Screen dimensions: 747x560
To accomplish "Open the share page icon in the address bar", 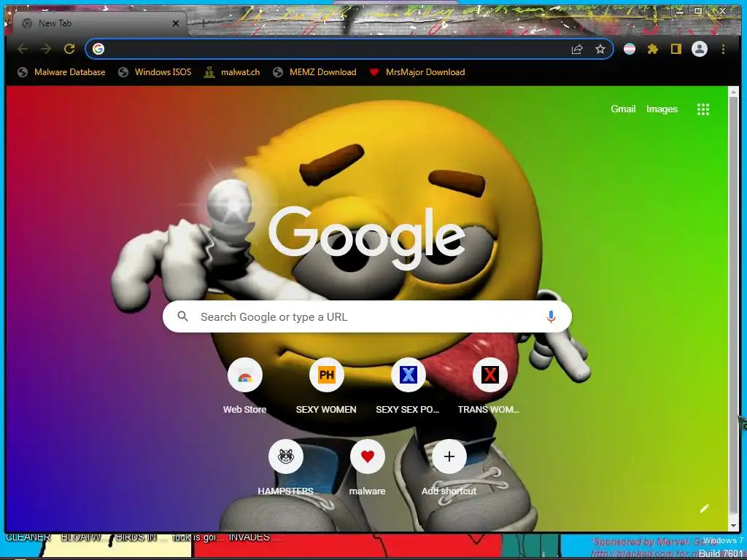I will pyautogui.click(x=577, y=49).
